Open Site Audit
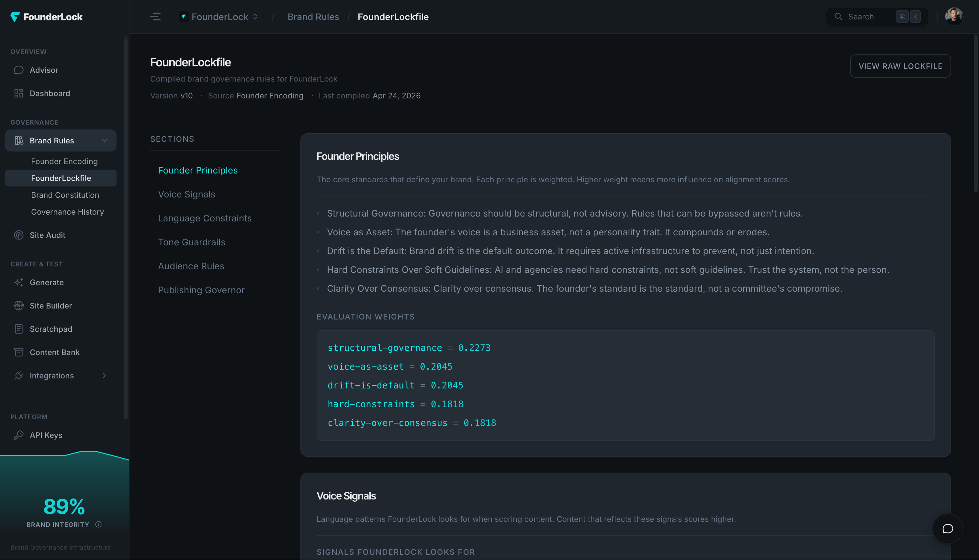The width and height of the screenshot is (979, 560). coord(61,235)
